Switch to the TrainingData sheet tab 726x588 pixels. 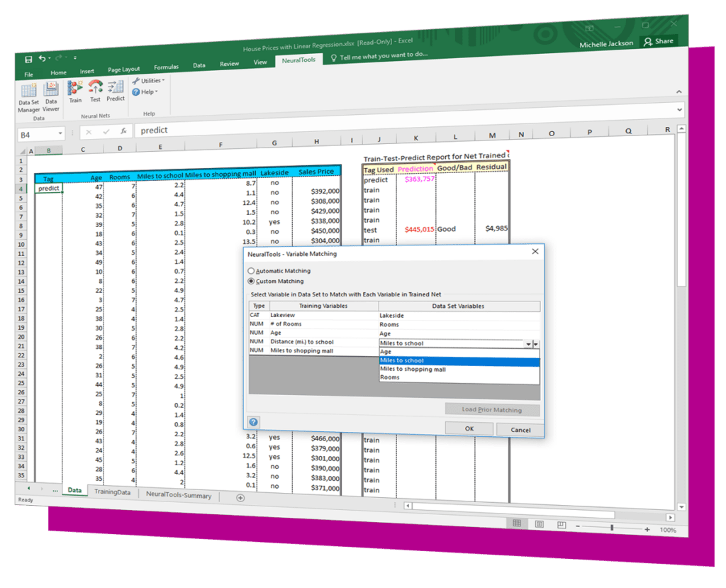coord(112,492)
